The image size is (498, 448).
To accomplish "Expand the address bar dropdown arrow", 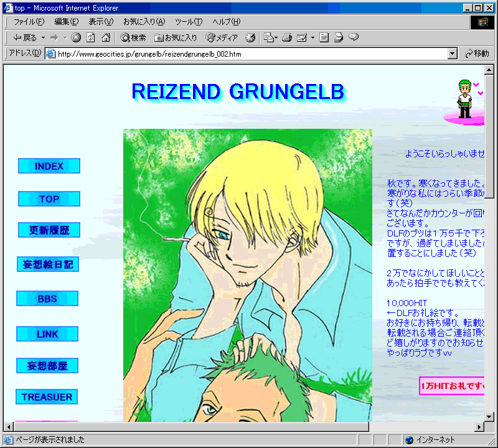I will 453,54.
